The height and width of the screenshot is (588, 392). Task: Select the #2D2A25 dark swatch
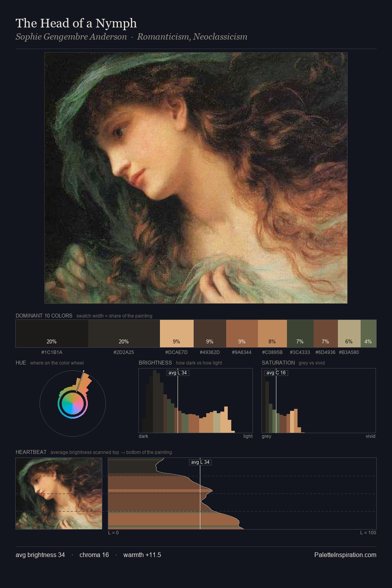[124, 334]
